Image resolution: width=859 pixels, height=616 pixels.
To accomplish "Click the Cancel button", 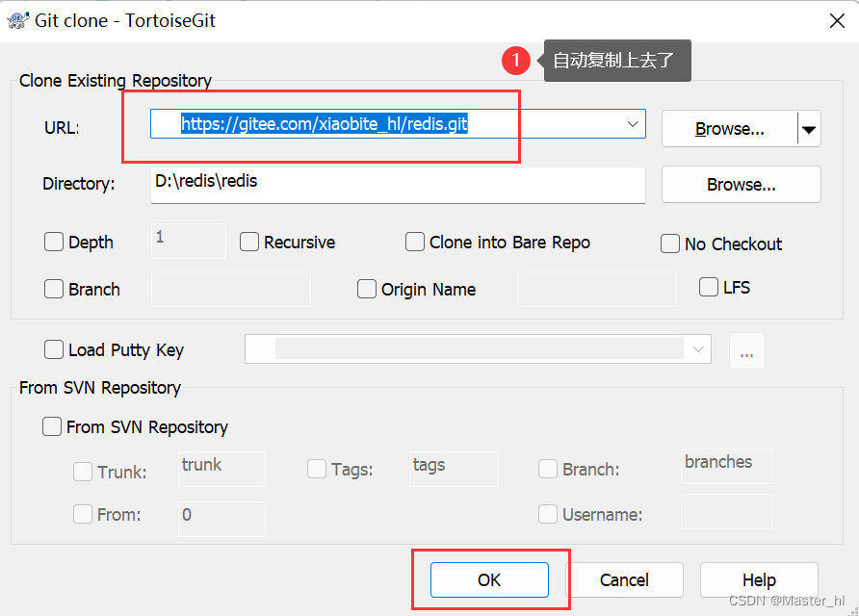I will pos(624,579).
